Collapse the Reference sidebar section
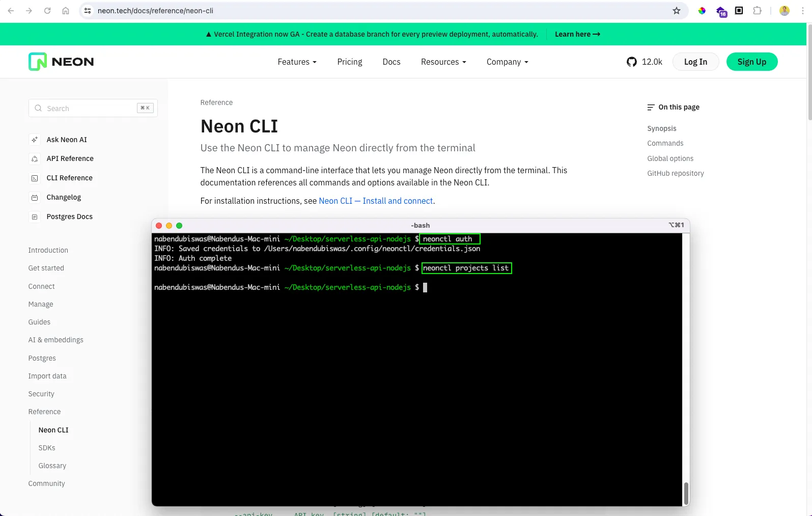 [x=44, y=412]
